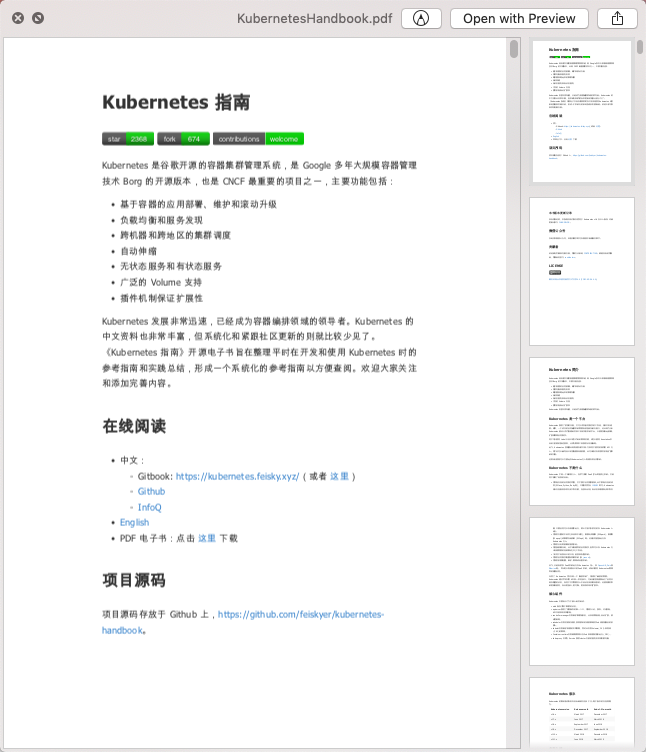This screenshot has width=646, height=752.
Task: Click the full screen toggle icon
Action: [38, 18]
